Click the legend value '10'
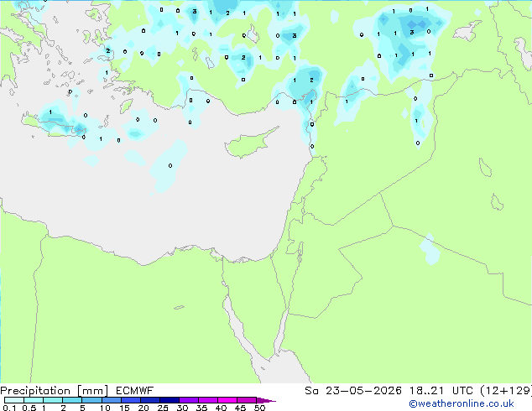The width and height of the screenshot is (532, 411). (x=105, y=408)
